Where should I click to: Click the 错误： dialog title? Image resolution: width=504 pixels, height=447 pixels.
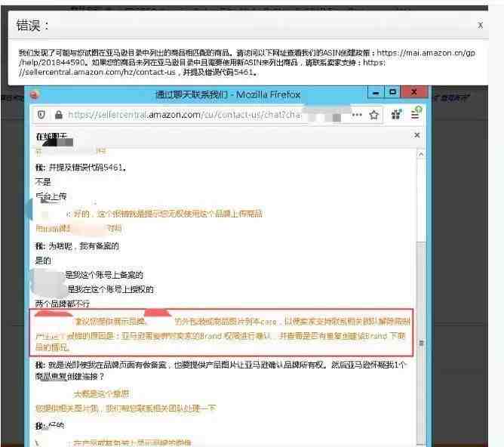click(x=32, y=26)
